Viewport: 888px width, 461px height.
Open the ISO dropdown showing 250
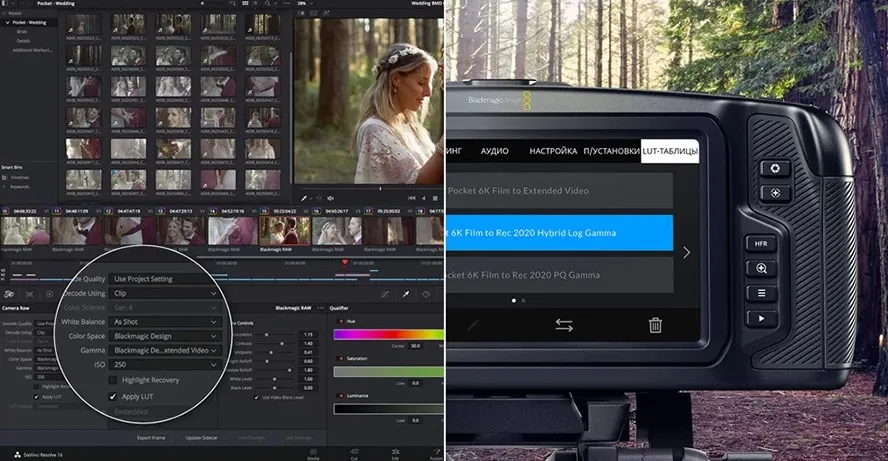165,365
